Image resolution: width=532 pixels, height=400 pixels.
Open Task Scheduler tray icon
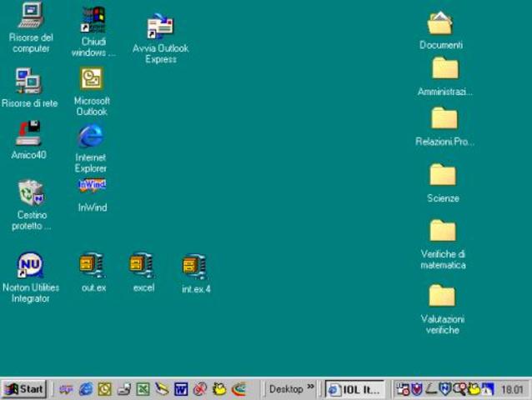coord(403,389)
